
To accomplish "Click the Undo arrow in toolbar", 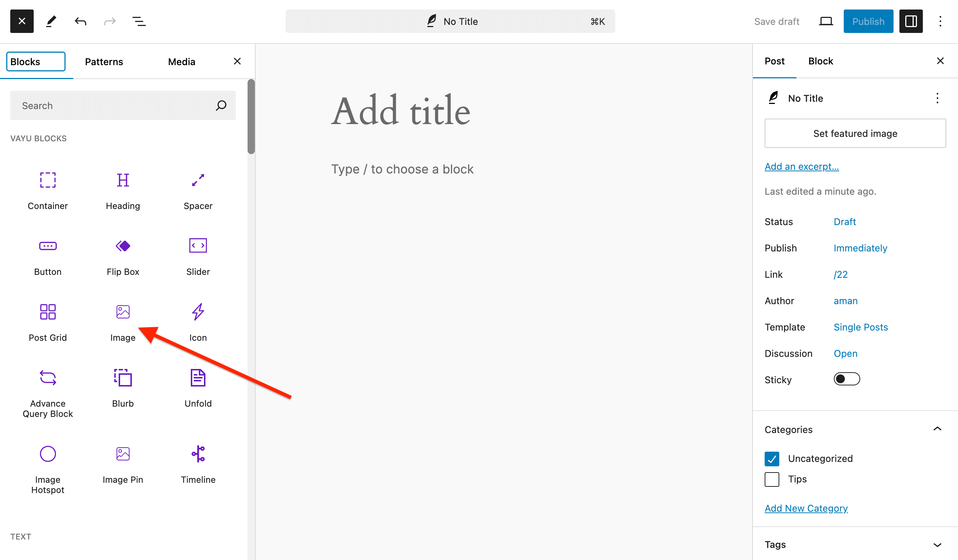I will pos(80,21).
